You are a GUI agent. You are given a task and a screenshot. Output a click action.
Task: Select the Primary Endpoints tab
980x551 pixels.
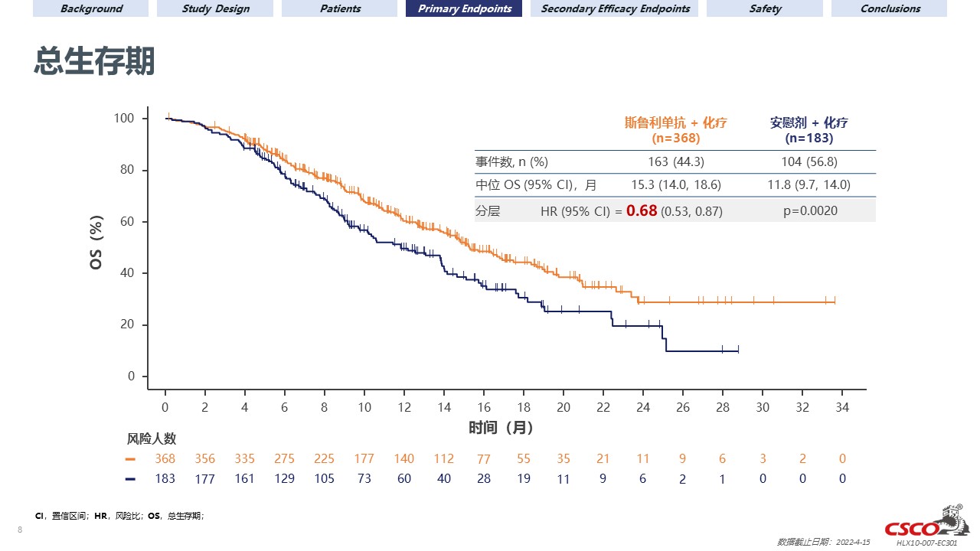pyautogui.click(x=464, y=9)
